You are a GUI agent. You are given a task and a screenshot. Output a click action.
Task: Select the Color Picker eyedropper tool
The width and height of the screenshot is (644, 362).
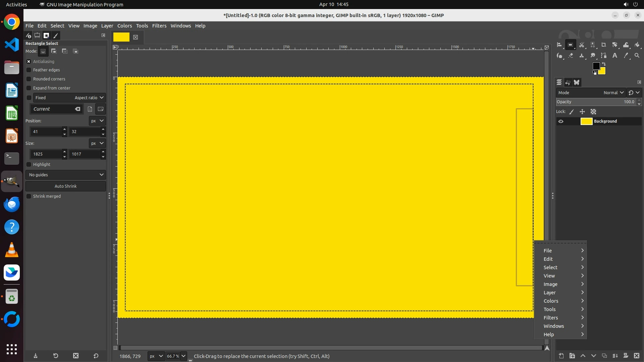(626, 56)
